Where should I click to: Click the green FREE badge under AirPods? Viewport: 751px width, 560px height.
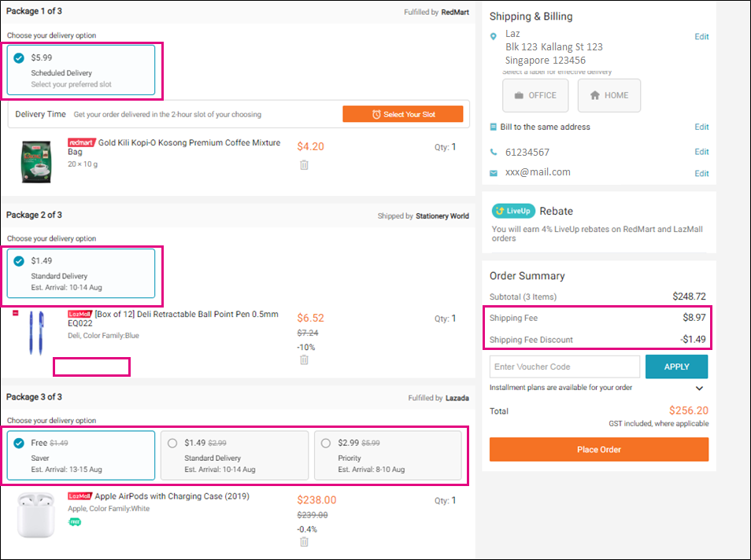click(x=75, y=521)
